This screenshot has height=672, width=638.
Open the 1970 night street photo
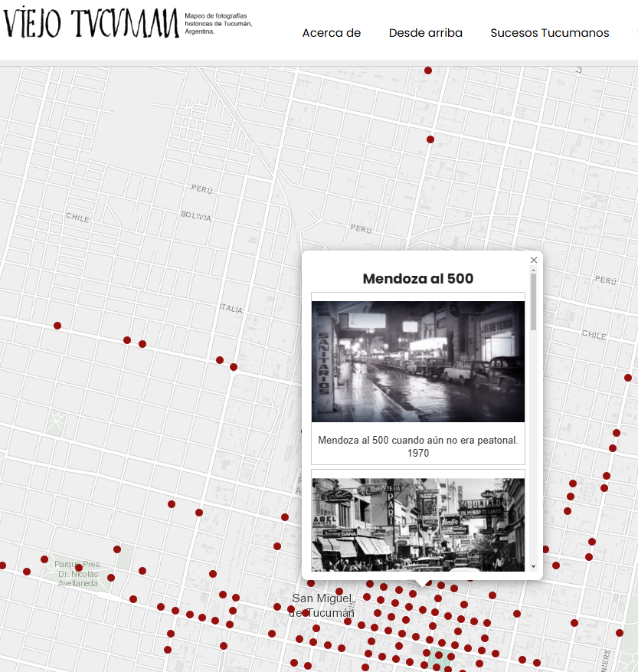(417, 361)
